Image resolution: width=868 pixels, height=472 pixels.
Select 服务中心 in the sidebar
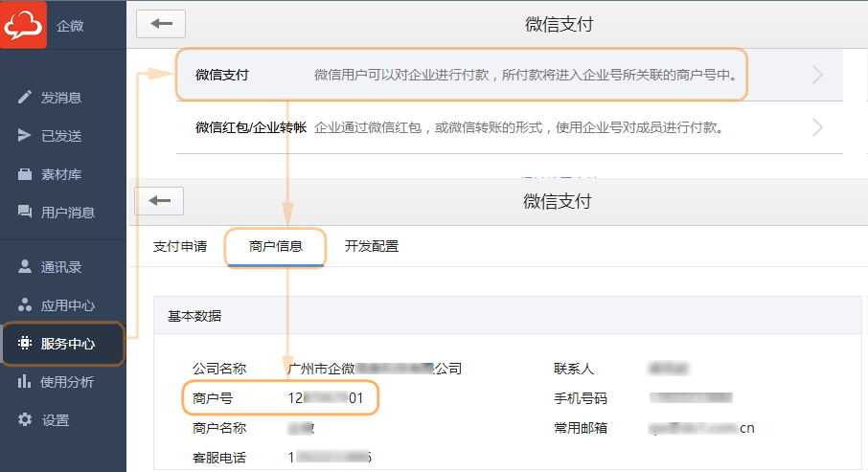click(x=63, y=344)
